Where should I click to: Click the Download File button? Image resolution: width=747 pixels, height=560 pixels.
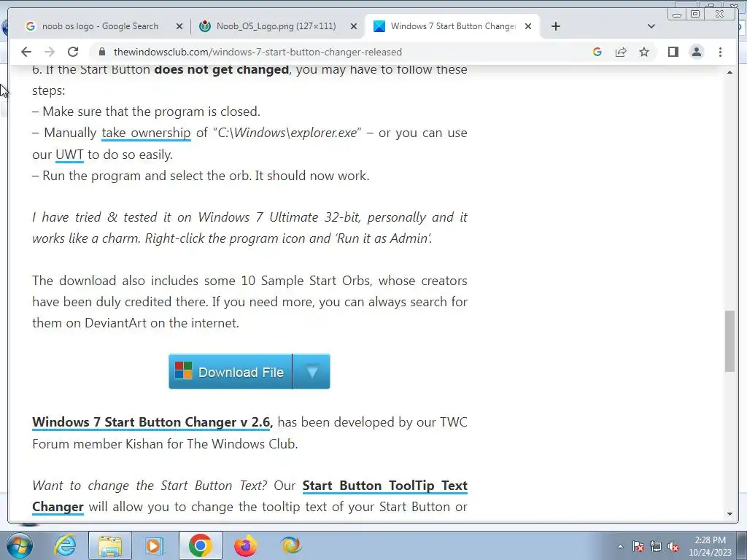point(231,371)
